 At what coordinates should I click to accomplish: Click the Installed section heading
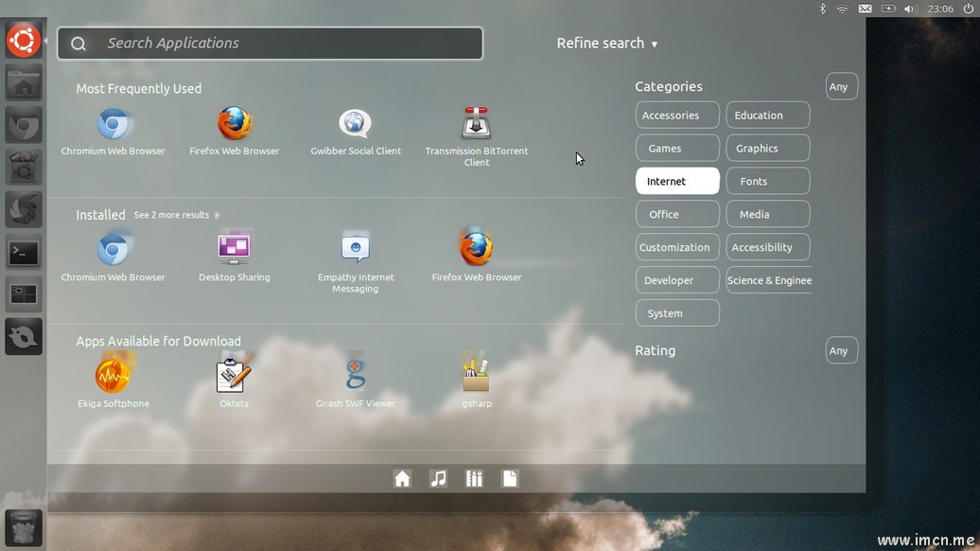[100, 215]
